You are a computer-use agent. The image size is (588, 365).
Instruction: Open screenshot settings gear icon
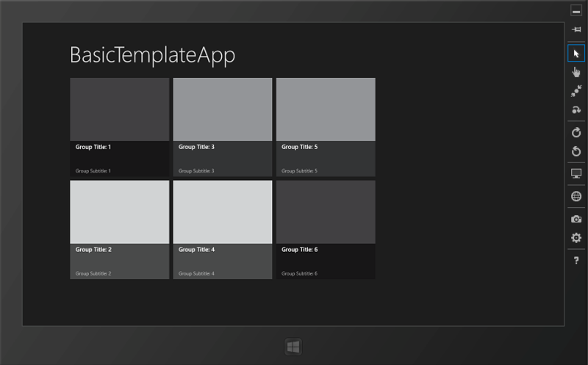click(576, 238)
